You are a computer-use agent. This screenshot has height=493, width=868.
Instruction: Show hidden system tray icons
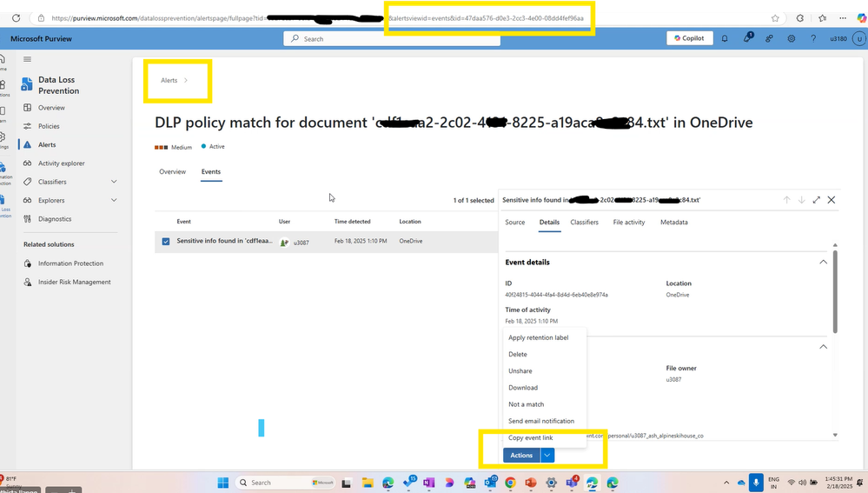click(x=726, y=483)
